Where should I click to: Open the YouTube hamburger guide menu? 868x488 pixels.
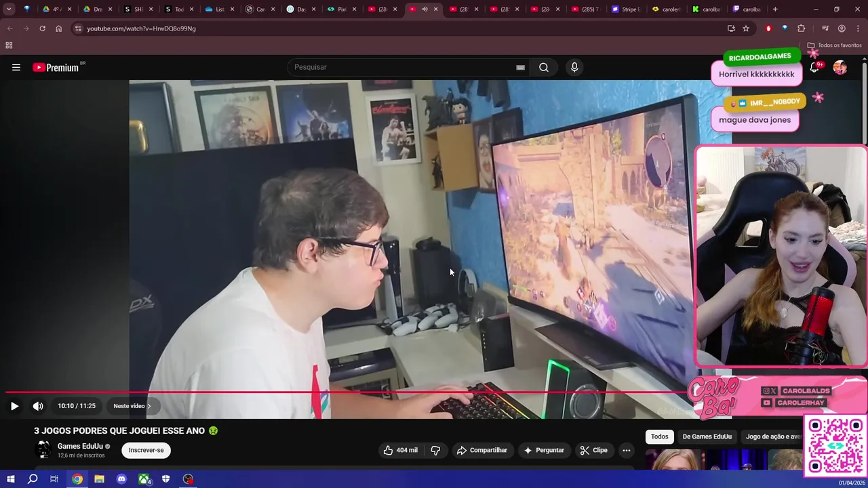coord(16,67)
